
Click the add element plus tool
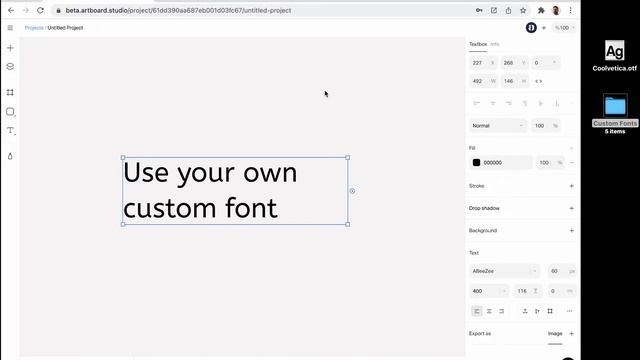point(10,48)
